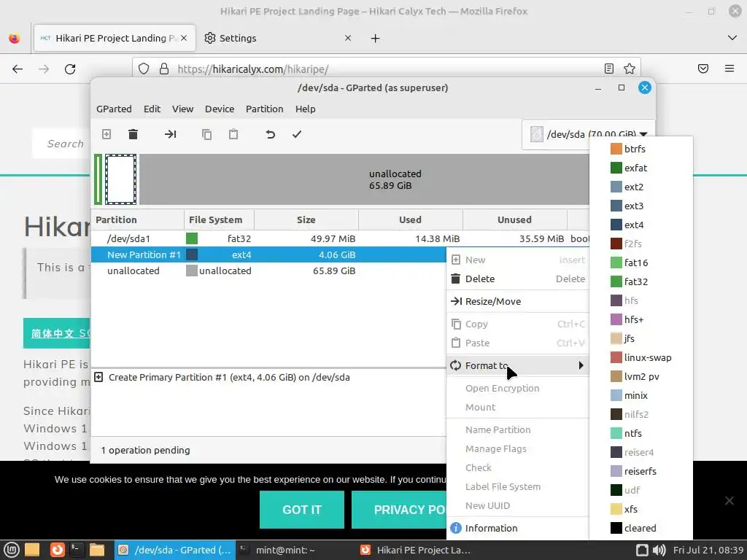Click the Resize/Move toolbar arrow icon
The width and height of the screenshot is (747, 560).
click(x=170, y=134)
